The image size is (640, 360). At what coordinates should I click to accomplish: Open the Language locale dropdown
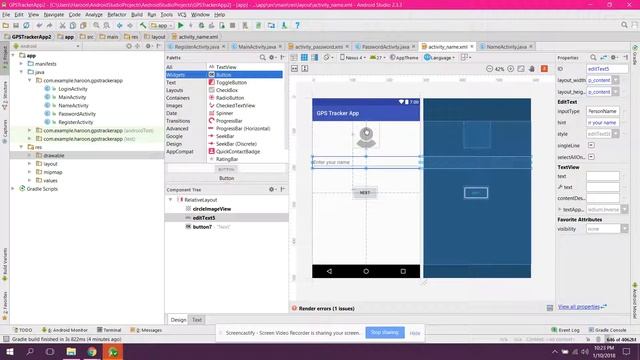[x=439, y=58]
